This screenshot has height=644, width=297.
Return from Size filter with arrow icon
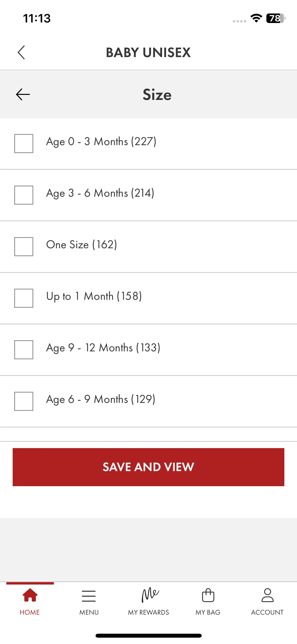[x=23, y=94]
